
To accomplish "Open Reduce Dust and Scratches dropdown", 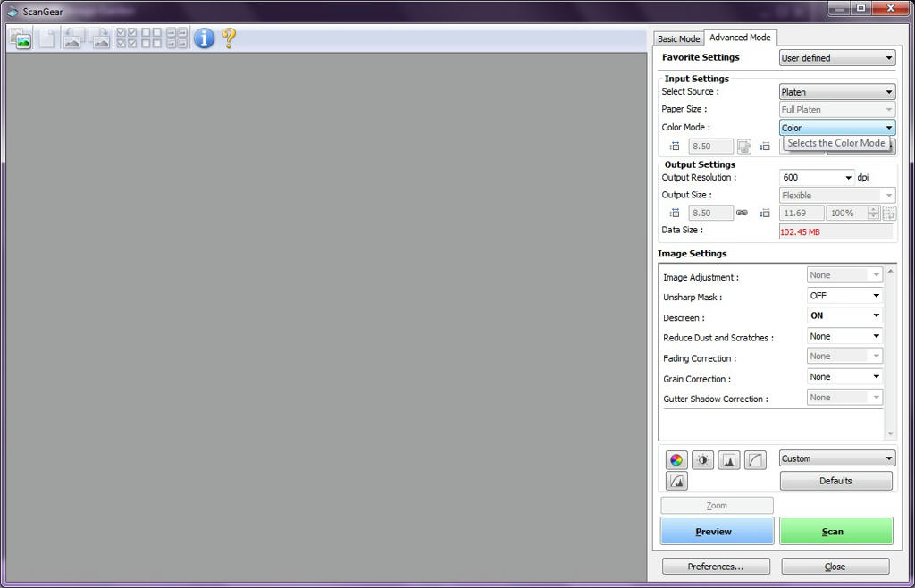I will pos(844,336).
